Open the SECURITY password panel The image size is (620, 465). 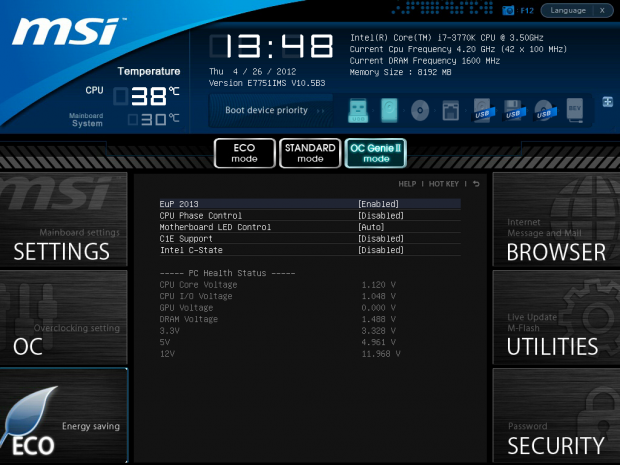pos(556,416)
